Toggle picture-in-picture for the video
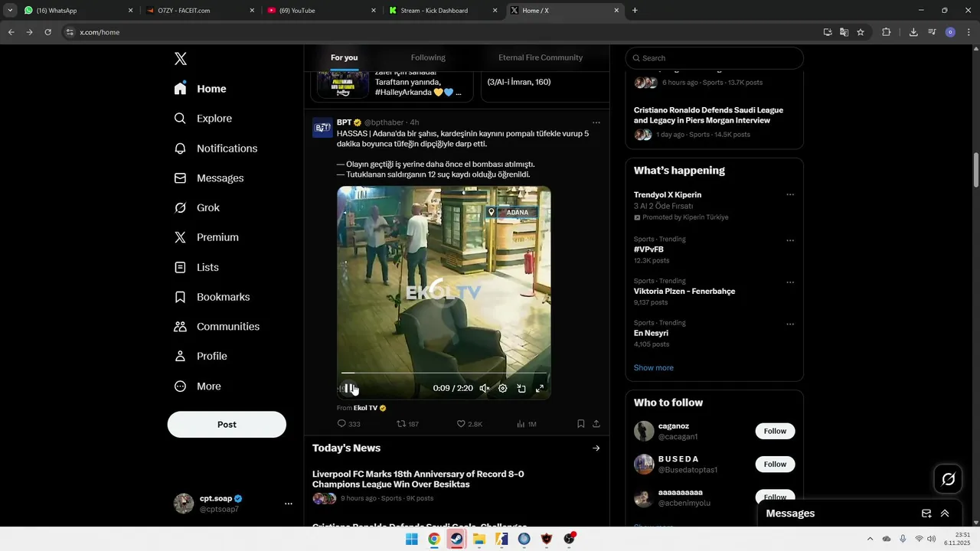This screenshot has height=551, width=980. 521,389
